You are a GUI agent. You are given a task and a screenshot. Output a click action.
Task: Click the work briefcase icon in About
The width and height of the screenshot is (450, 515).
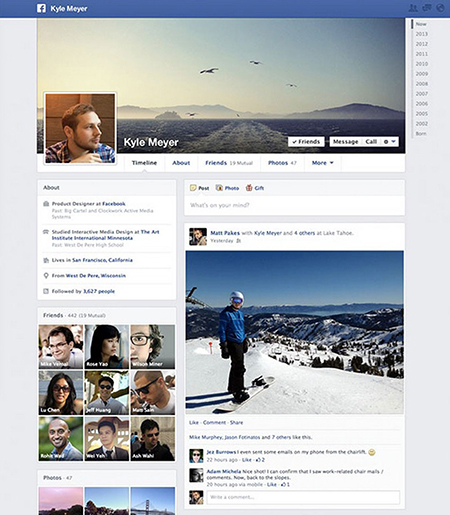[x=46, y=204]
